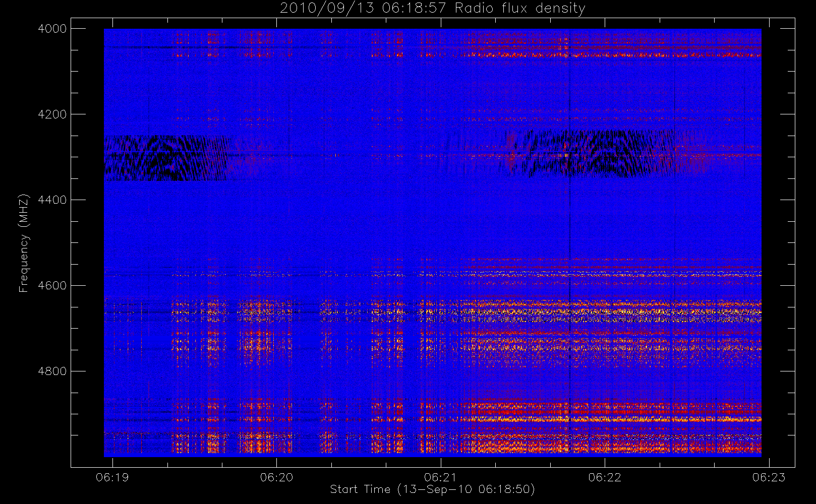This screenshot has width=816, height=504.
Task: Click the dark zebra-pattern burst near 06:19
Action: (x=169, y=158)
